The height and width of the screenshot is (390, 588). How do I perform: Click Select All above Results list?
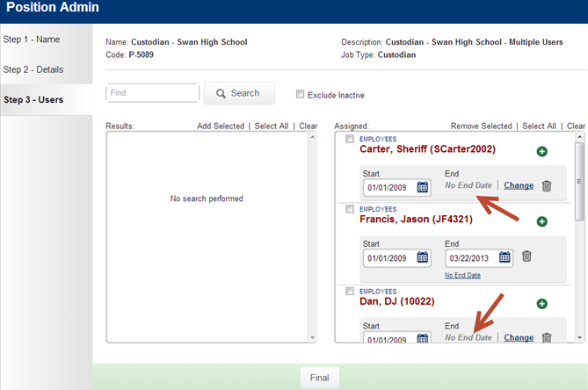(272, 126)
